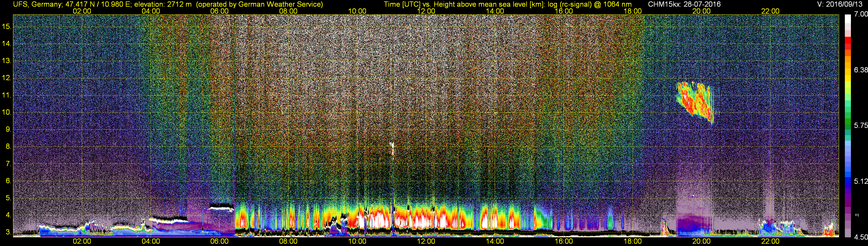Click the "Time [UTC] vs. Height" title text
The height and width of the screenshot is (246, 868).
(419, 4)
